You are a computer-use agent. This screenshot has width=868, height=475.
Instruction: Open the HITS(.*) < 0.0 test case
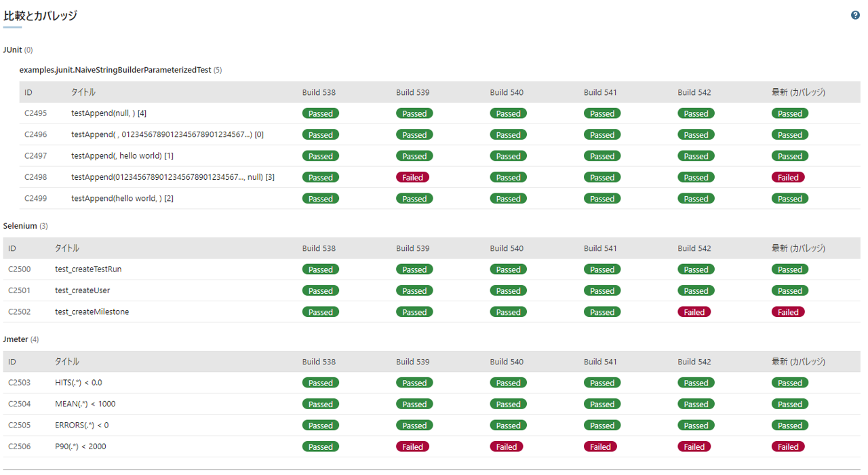click(78, 383)
